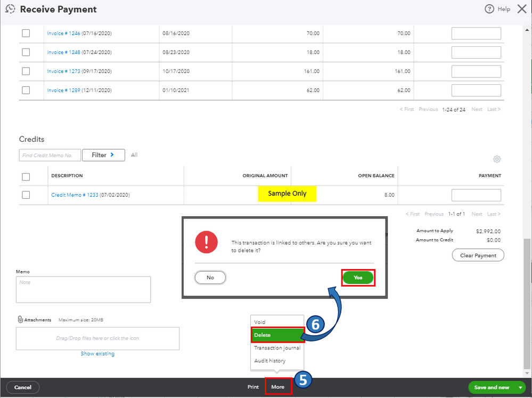Open Transaction journal from the More menu
This screenshot has width=532, height=398.
click(277, 348)
